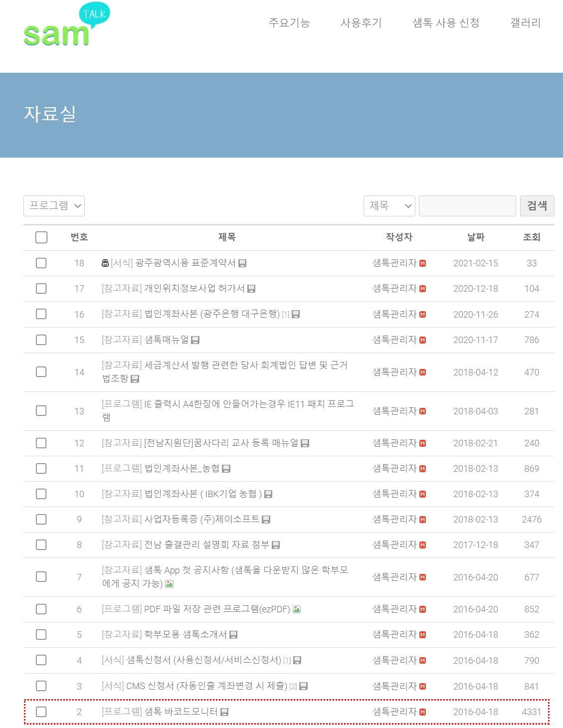Open post 세금계산서 발행 관련한 당사 회계법인 답변
The height and width of the screenshot is (728, 563).
coord(225,371)
